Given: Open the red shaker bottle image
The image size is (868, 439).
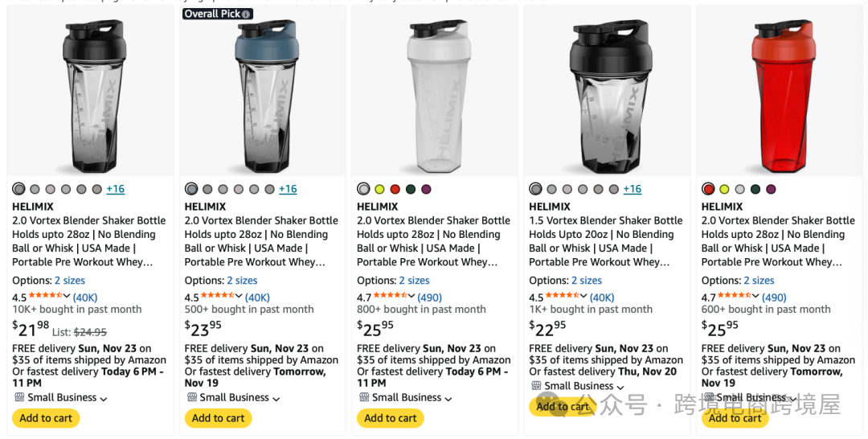Looking at the screenshot, I should pyautogui.click(x=778, y=92).
